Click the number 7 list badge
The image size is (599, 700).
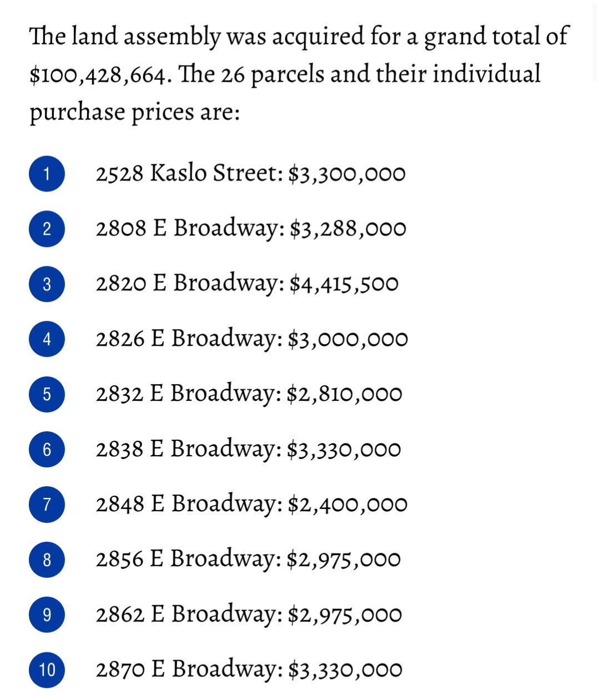(47, 504)
